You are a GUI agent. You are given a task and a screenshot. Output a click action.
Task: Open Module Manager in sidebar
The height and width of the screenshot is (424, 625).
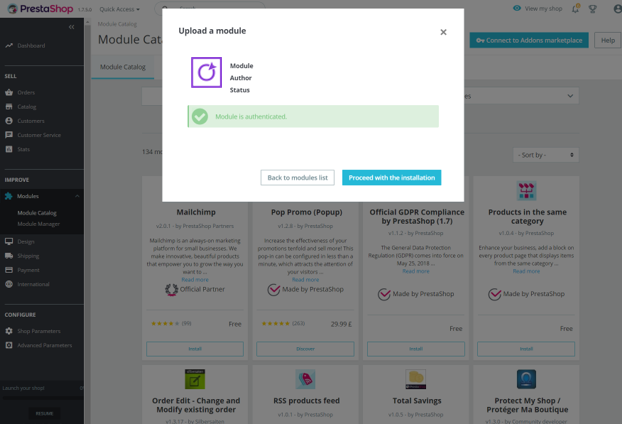(x=39, y=224)
